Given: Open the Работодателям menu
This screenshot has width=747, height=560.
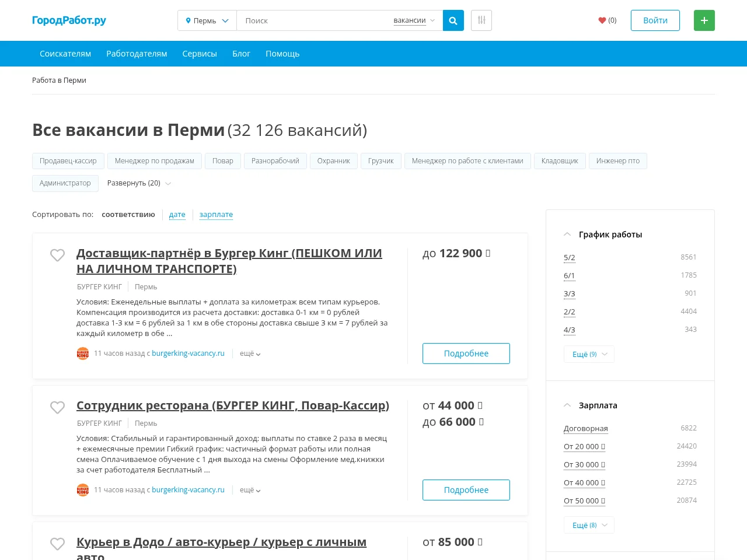Looking at the screenshot, I should point(137,54).
